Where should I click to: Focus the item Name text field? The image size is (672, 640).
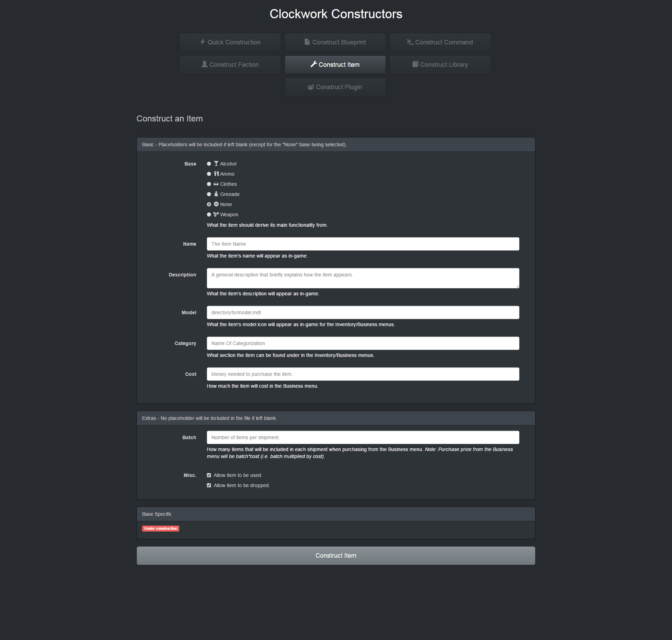coord(363,244)
